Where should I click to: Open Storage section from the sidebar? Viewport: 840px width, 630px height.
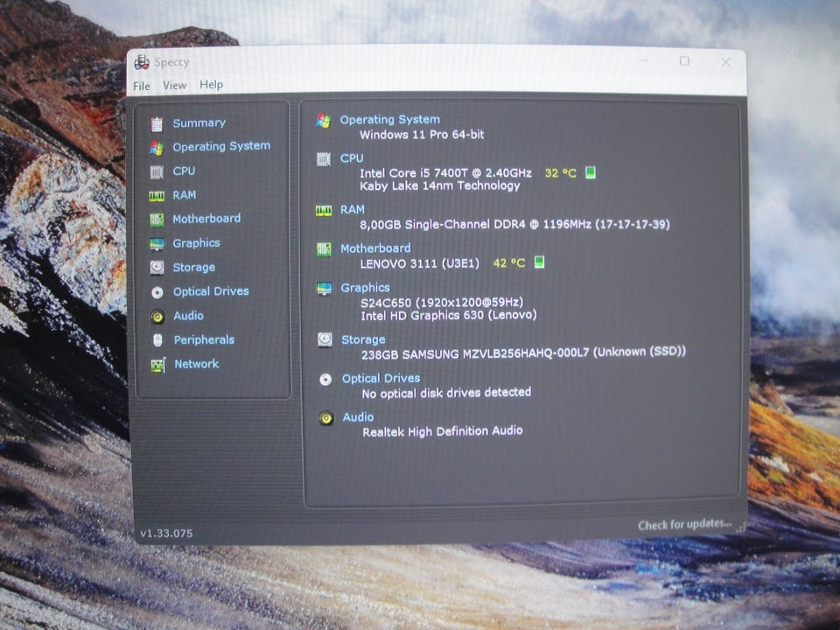coord(194,268)
